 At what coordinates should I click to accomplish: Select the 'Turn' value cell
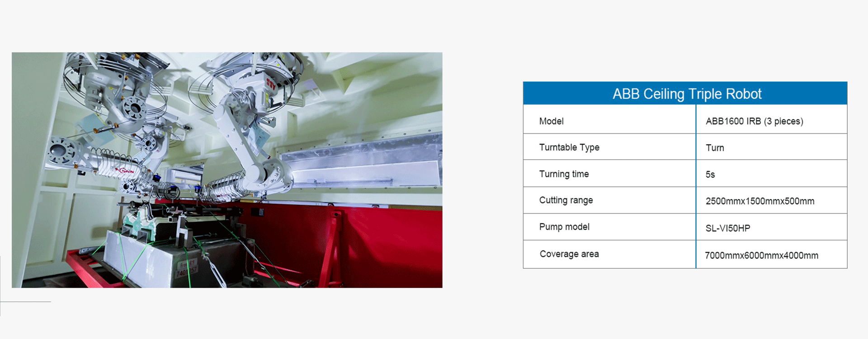coord(772,146)
